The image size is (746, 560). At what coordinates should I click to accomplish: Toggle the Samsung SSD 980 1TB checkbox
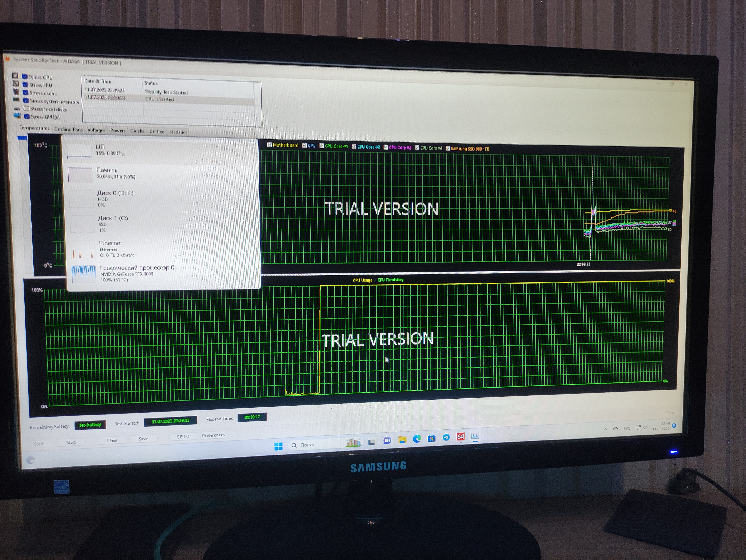448,148
